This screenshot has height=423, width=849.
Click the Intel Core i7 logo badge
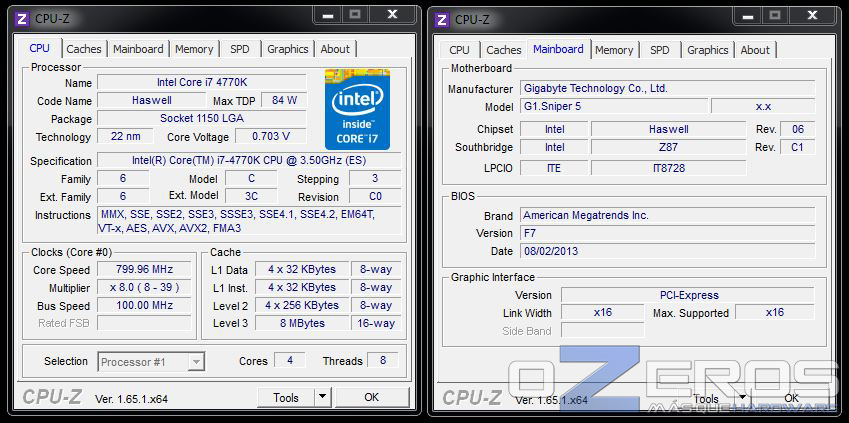(357, 109)
